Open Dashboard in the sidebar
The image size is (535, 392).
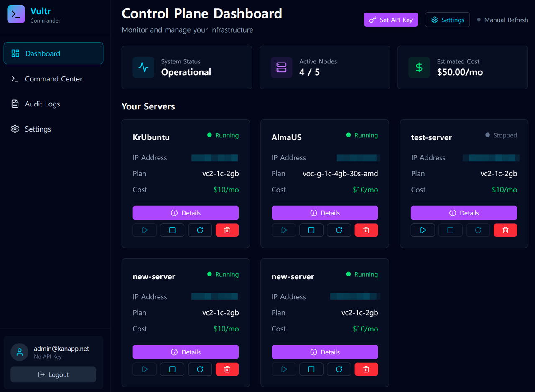point(53,53)
